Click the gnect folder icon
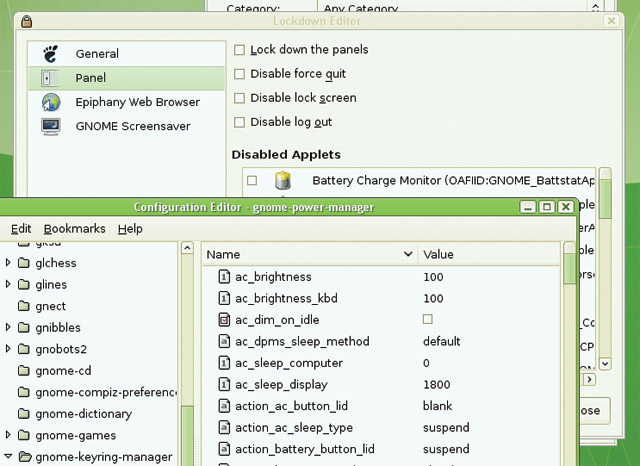The width and height of the screenshot is (640, 466). (24, 306)
